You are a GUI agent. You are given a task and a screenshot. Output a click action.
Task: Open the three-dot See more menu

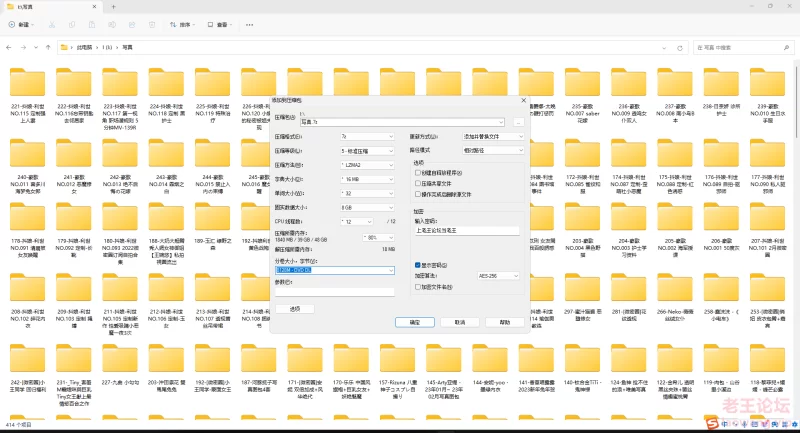(x=249, y=24)
